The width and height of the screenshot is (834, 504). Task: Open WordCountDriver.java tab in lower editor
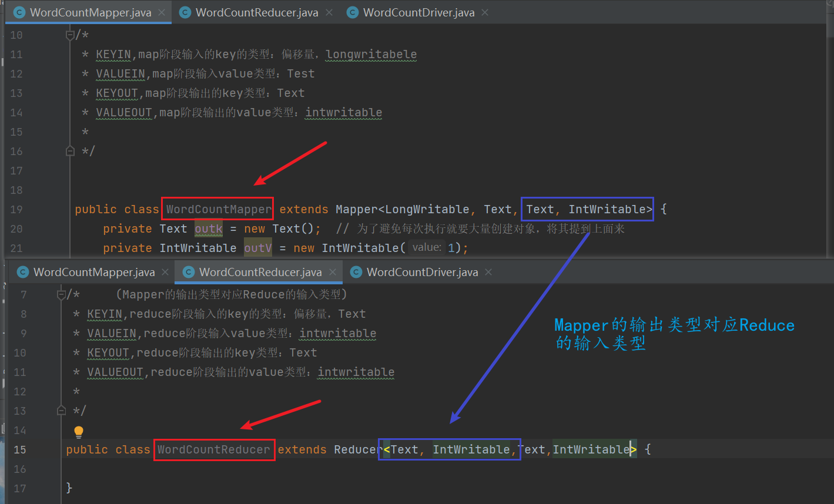[422, 272]
